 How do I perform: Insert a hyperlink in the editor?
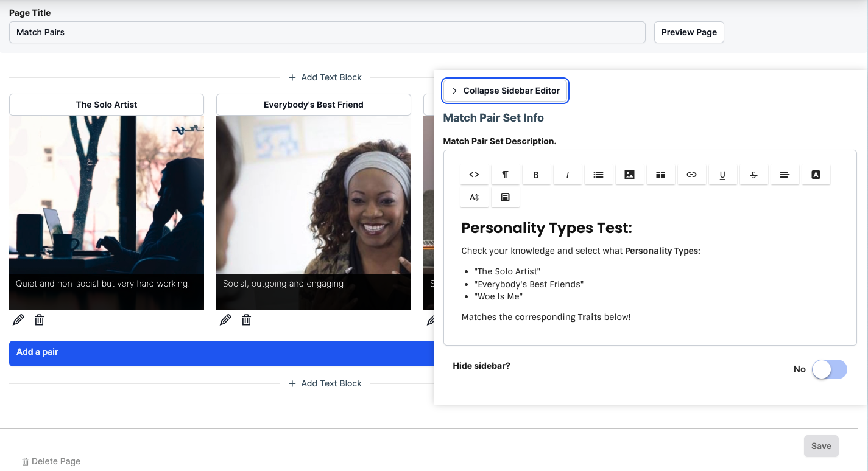tap(691, 175)
